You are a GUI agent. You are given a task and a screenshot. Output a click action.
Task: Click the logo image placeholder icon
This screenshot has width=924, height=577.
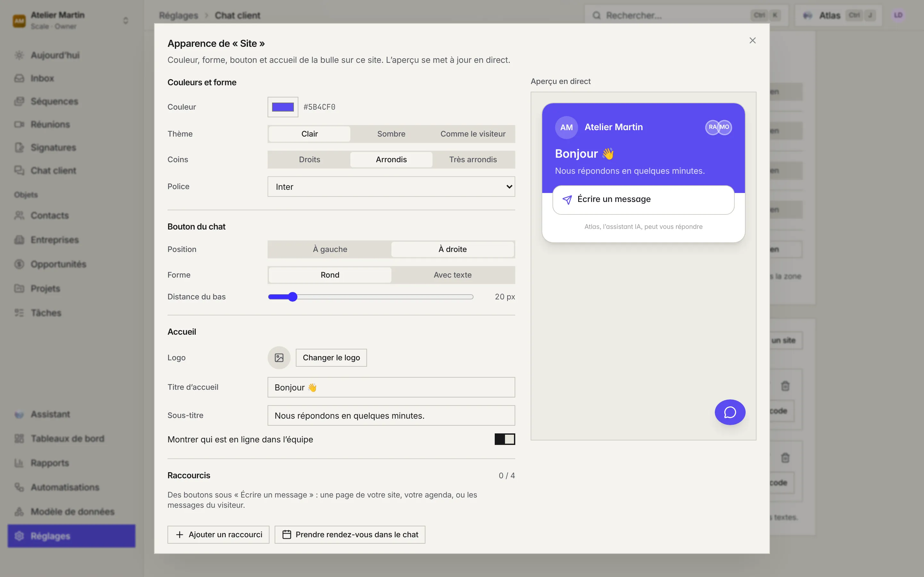(279, 357)
